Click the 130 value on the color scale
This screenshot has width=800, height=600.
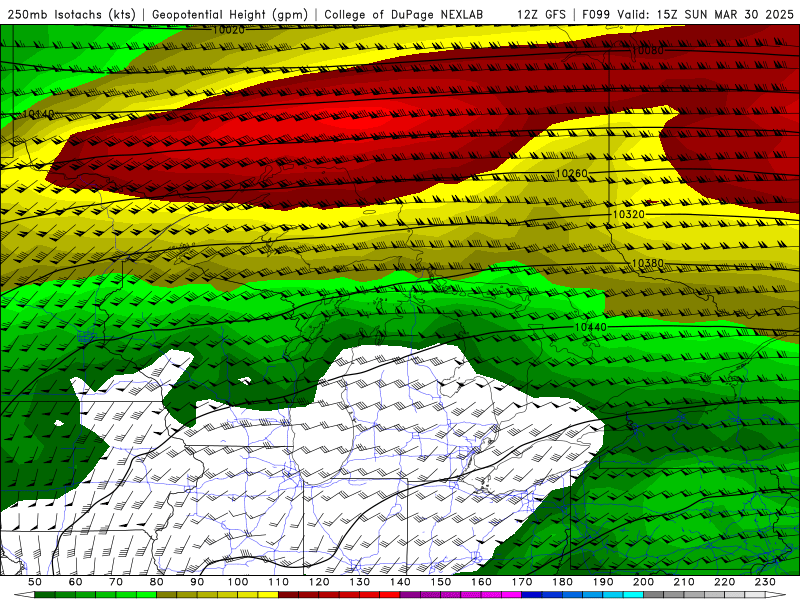[x=360, y=582]
